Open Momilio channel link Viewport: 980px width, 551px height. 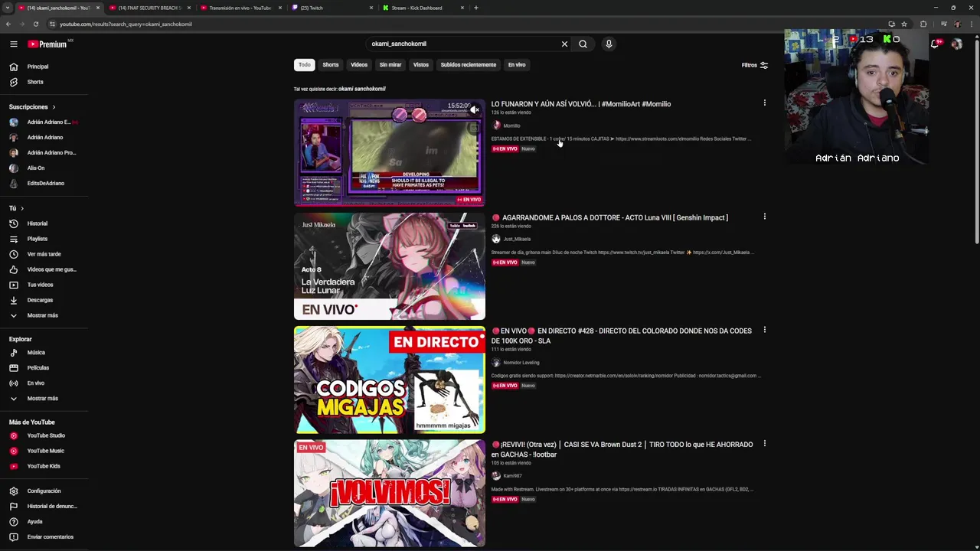tap(511, 126)
